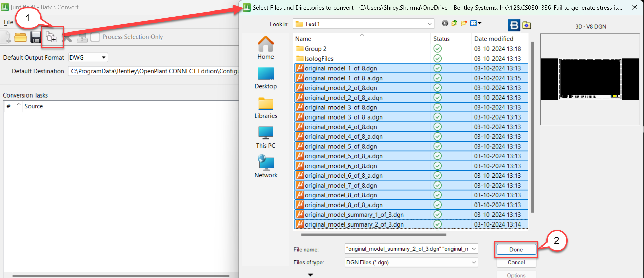This screenshot has width=644, height=278.
Task: Open the File menu in Batch Convert
Action: tap(8, 22)
